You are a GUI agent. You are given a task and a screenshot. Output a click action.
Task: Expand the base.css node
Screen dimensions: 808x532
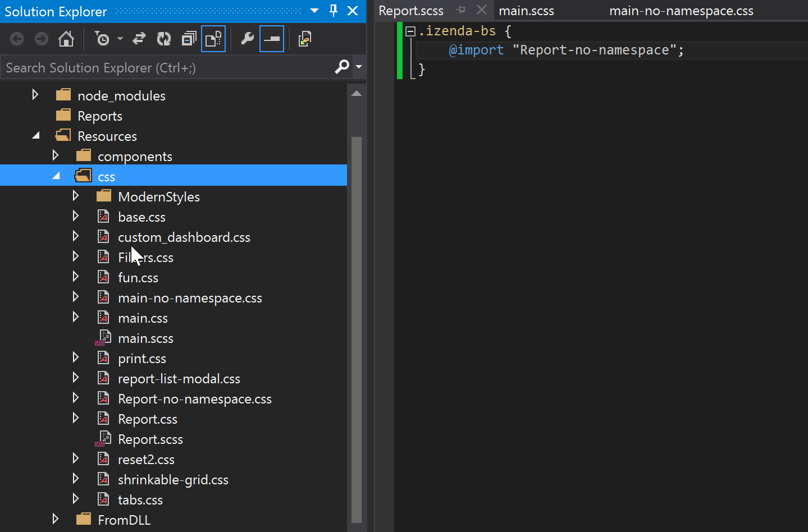click(x=75, y=215)
